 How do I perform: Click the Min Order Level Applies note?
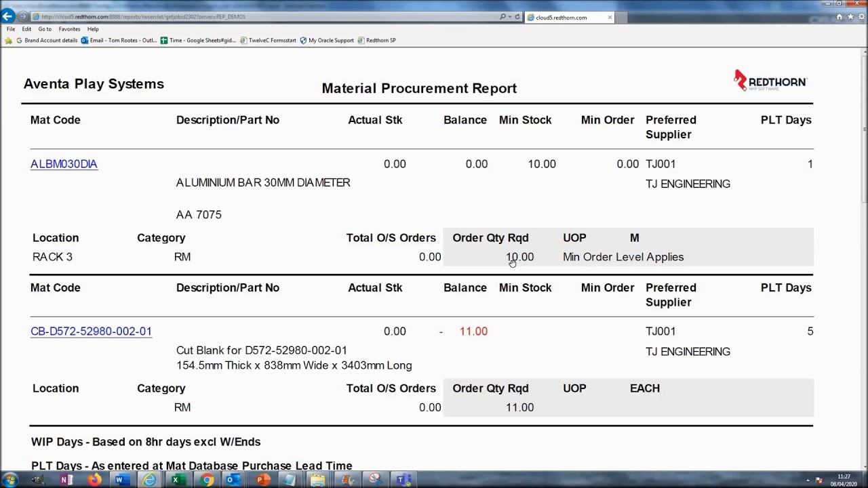point(623,257)
